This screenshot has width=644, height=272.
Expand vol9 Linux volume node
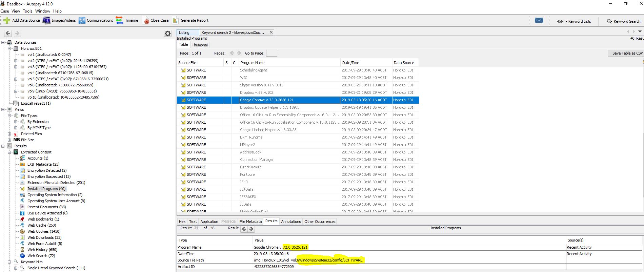pyautogui.click(x=16, y=91)
